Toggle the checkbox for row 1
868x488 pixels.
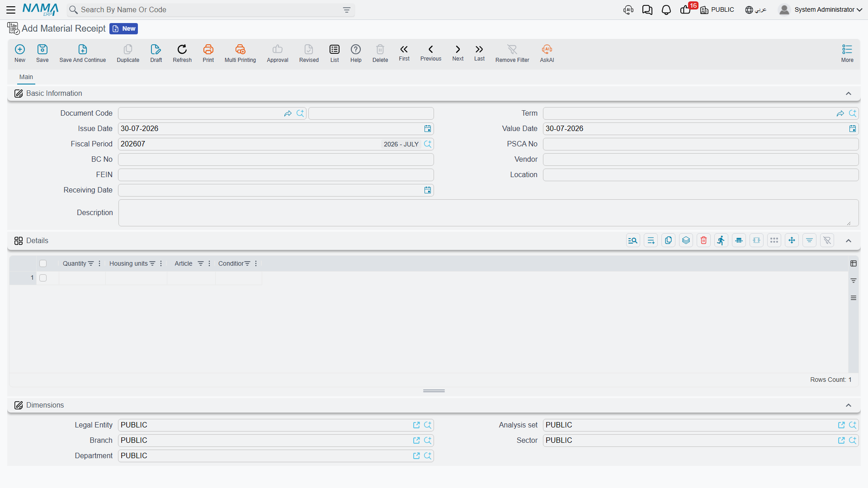[x=43, y=278]
